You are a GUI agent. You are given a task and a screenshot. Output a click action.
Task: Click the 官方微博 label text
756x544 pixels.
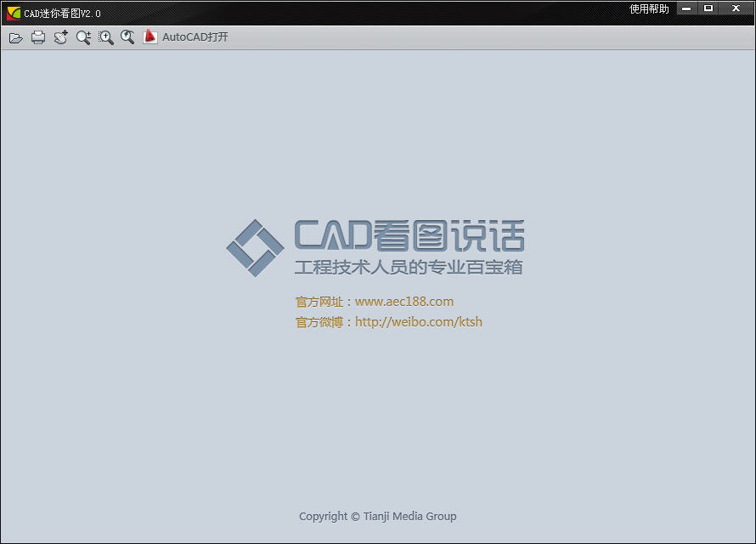coord(321,321)
